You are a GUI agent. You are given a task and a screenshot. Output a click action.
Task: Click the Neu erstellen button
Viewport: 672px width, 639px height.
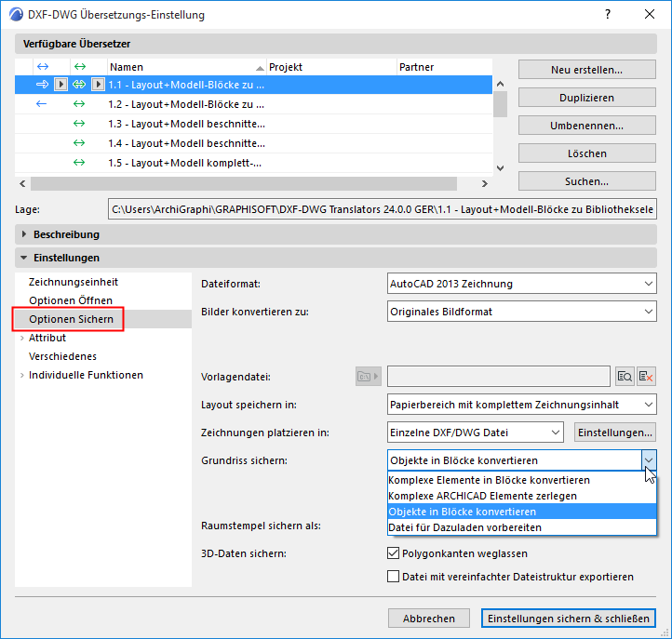(586, 70)
